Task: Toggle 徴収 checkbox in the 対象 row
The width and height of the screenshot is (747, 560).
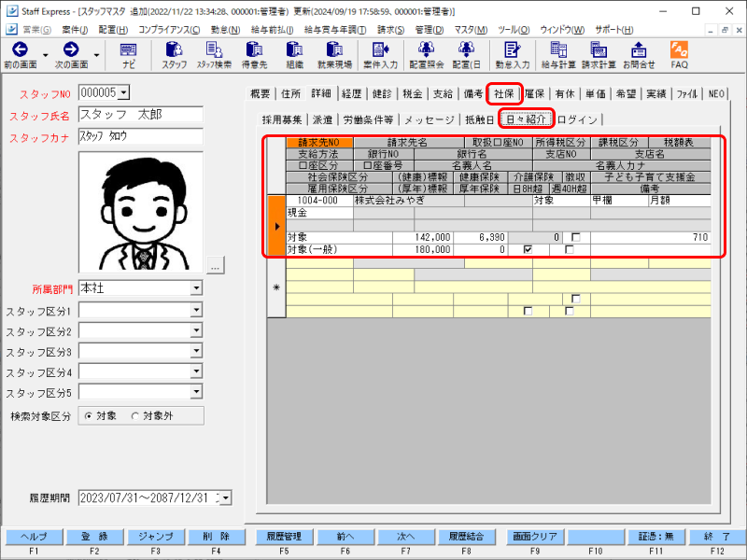Action: coord(575,237)
